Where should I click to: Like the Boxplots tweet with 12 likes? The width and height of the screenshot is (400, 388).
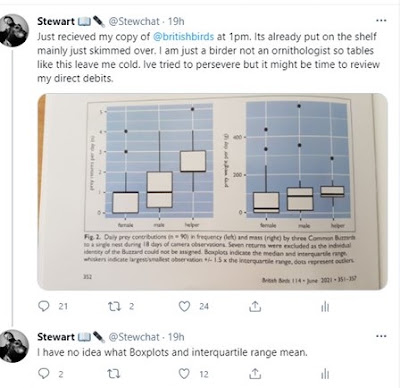click(x=184, y=374)
